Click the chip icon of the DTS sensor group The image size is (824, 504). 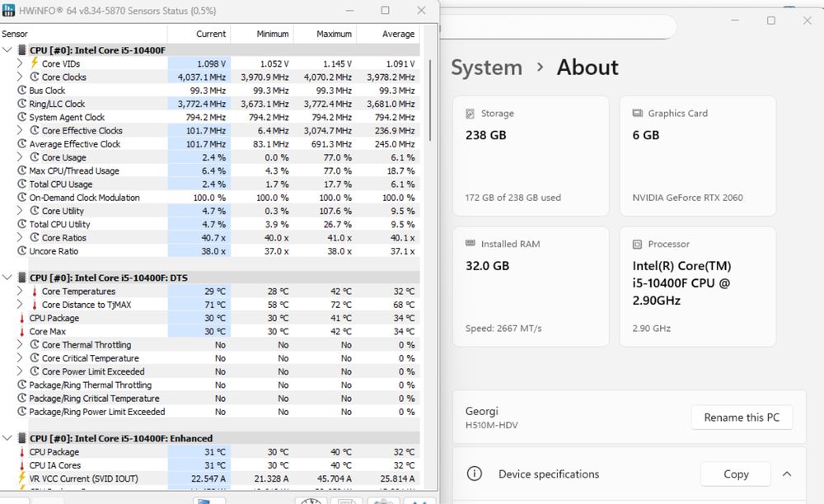click(x=22, y=278)
